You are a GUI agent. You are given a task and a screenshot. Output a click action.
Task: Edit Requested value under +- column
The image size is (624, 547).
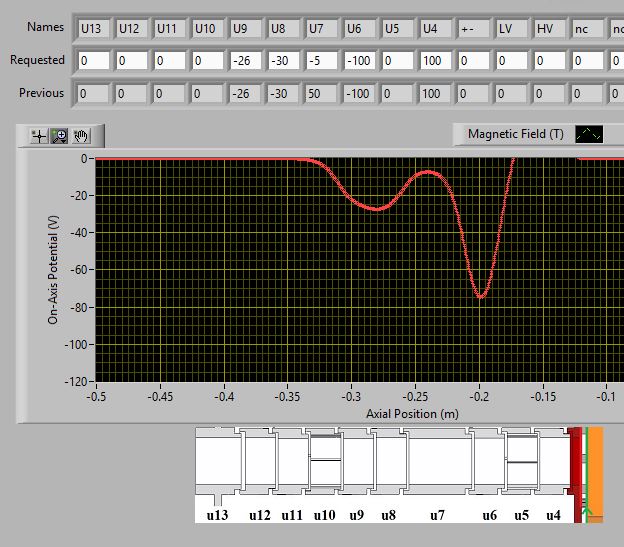474,60
